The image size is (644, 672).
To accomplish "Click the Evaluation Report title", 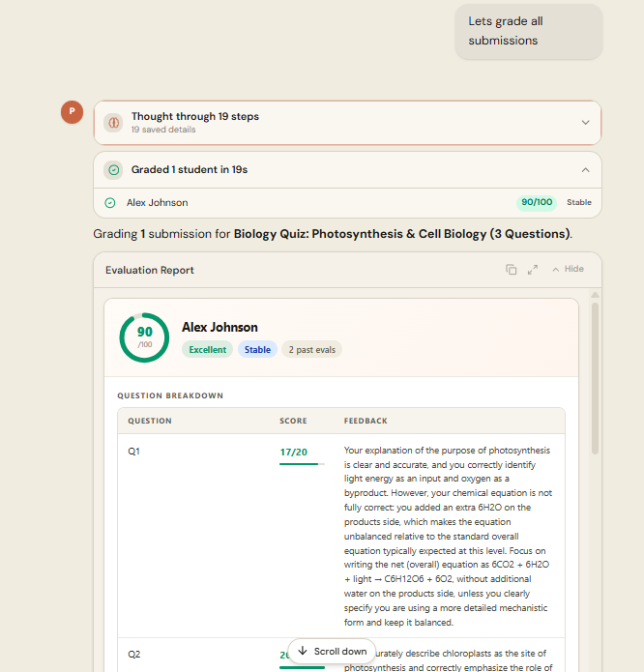I will tap(150, 270).
